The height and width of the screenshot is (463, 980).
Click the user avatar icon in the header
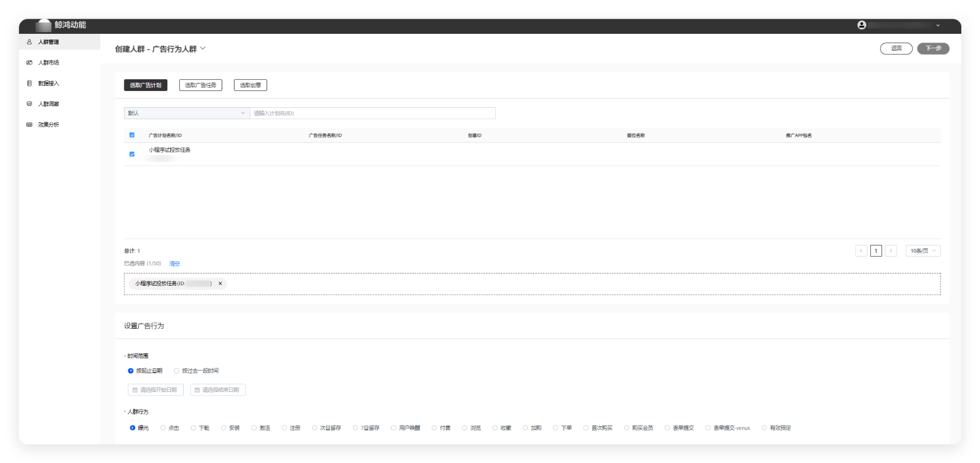coord(862,25)
